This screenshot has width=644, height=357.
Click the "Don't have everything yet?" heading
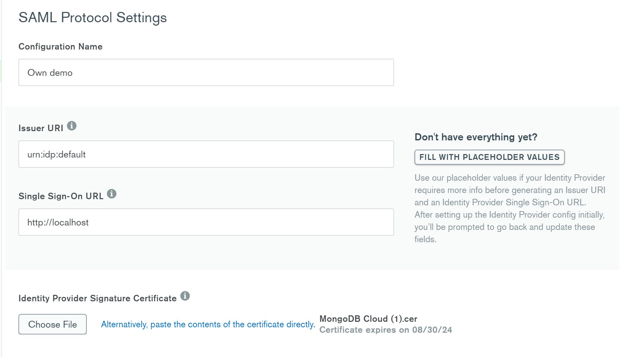[476, 137]
